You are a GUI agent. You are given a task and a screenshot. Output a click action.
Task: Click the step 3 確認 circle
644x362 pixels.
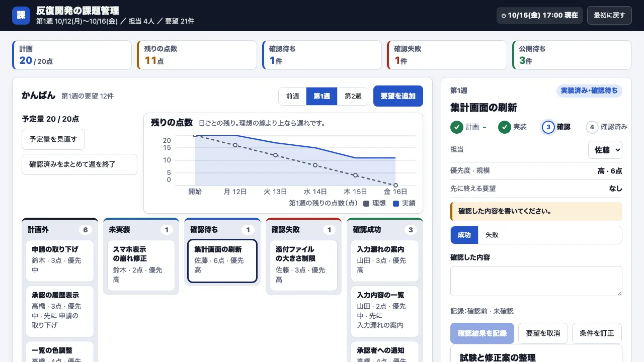pos(548,127)
